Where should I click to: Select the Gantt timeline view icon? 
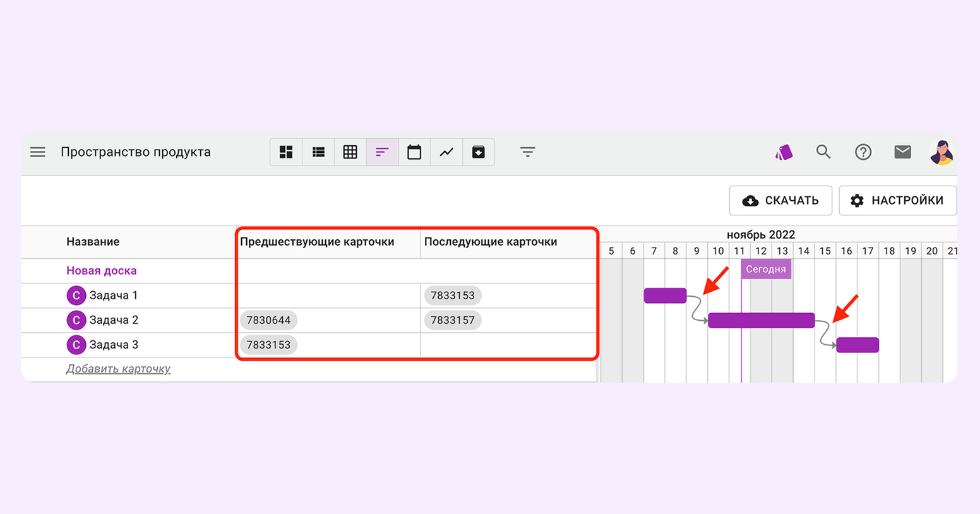click(382, 152)
